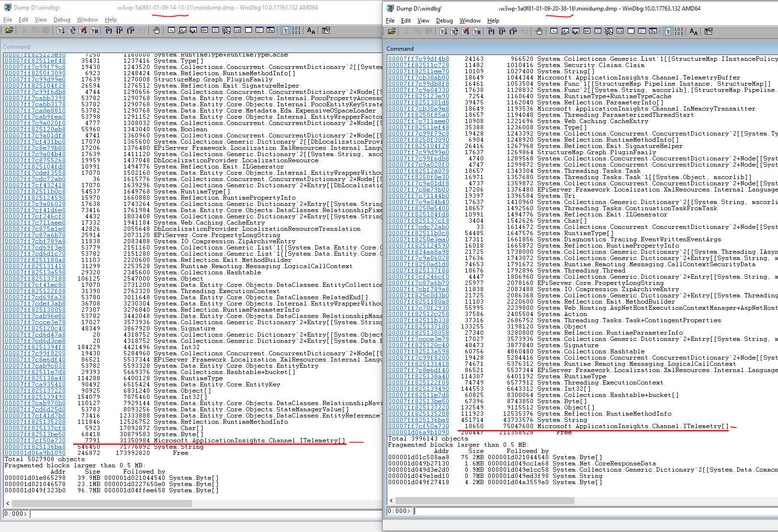The height and width of the screenshot is (532, 778).
Task: Click Step Over icon in right window
Action: point(502,31)
